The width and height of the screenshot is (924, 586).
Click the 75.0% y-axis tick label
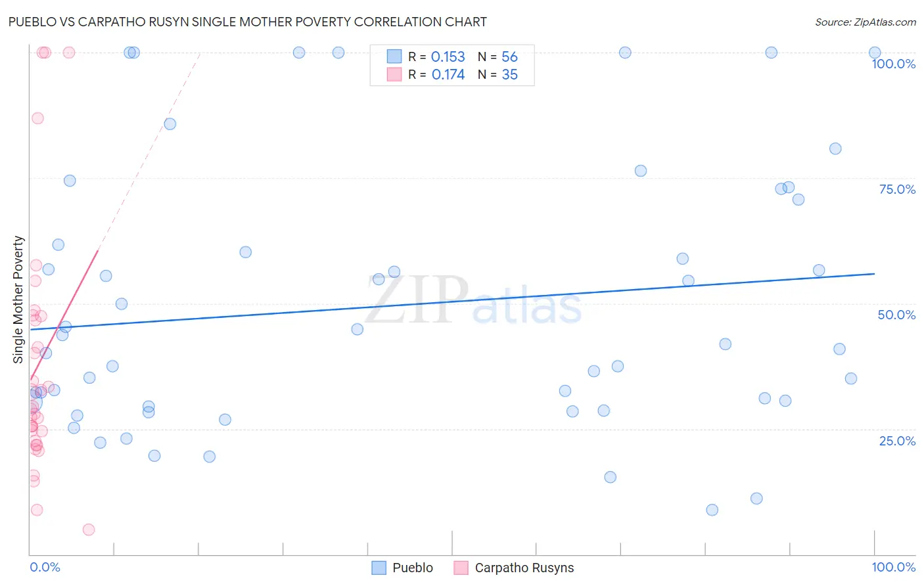point(897,189)
